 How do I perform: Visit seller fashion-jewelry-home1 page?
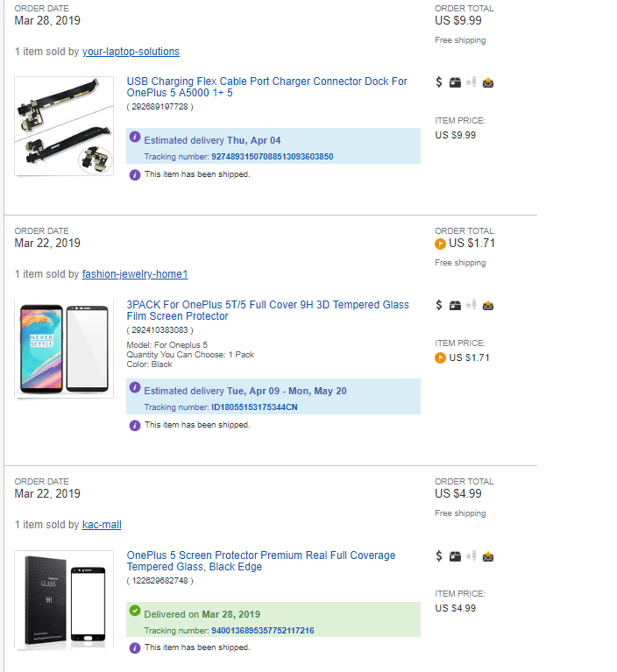click(135, 274)
